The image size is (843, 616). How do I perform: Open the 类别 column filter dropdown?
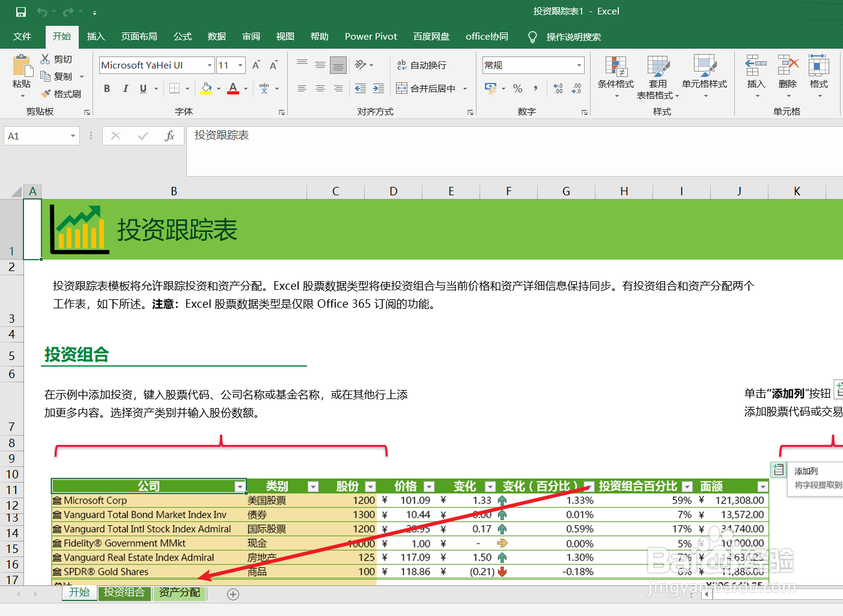(x=313, y=486)
